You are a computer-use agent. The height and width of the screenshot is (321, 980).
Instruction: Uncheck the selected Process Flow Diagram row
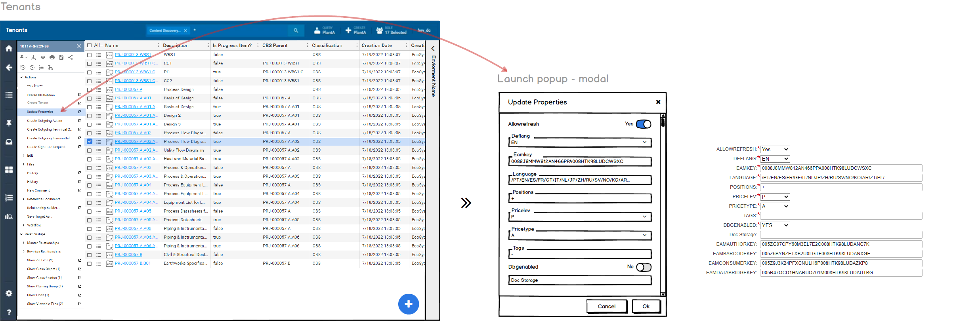(90, 142)
